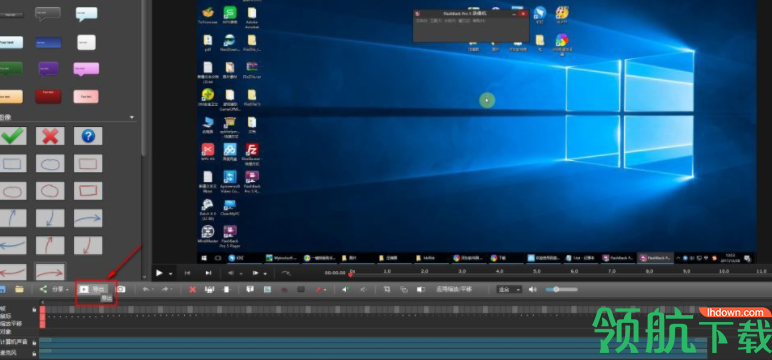Collapse the 图像 section with its arrow

pyautogui.click(x=131, y=117)
